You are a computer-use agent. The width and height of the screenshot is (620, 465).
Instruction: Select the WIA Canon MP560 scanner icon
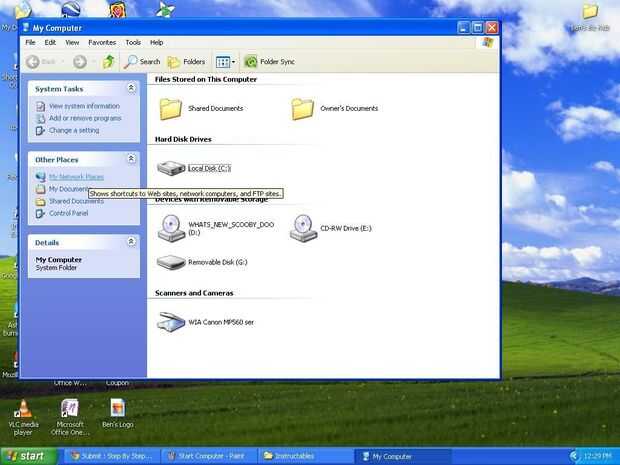[171, 322]
